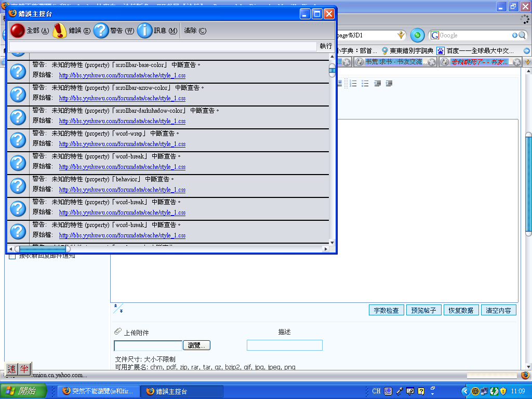Close the 书荒 求书 tab
The image size is (532, 399).
pyautogui.click(x=432, y=62)
